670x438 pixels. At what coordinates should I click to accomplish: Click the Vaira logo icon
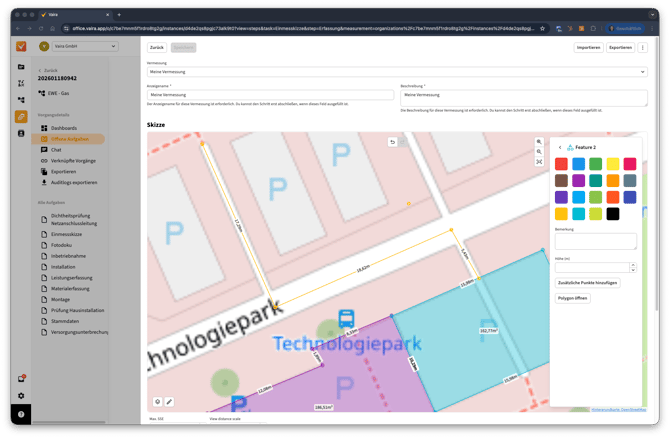pyautogui.click(x=21, y=46)
